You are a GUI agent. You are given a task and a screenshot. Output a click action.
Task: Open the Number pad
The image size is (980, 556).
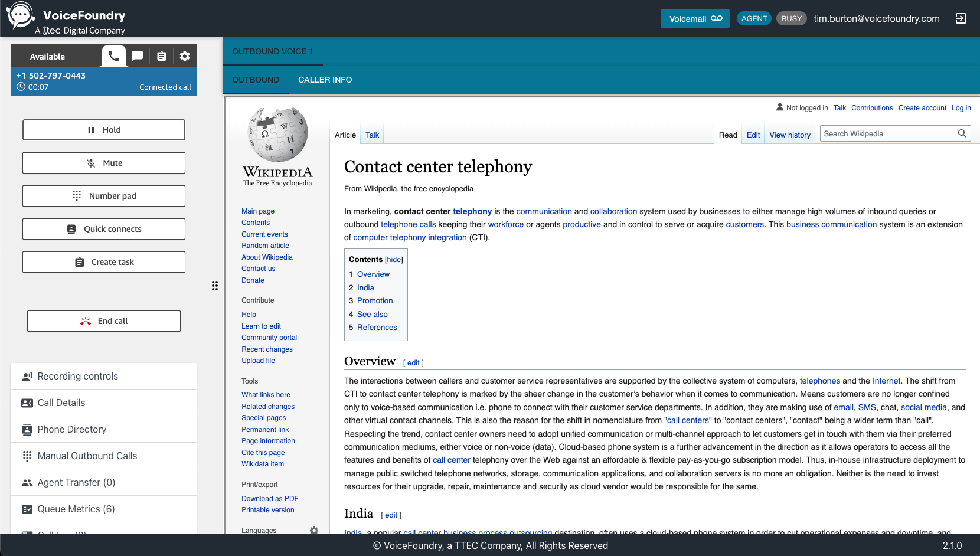coord(104,196)
